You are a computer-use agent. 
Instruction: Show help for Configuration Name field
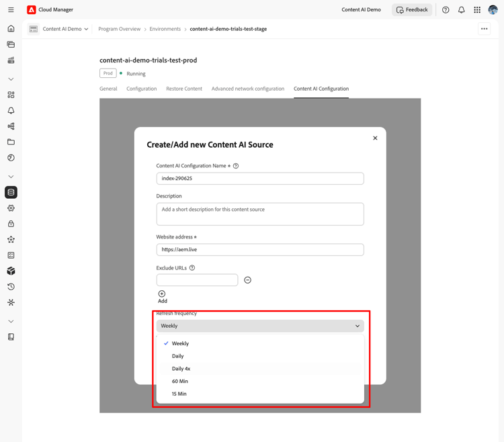(x=236, y=166)
